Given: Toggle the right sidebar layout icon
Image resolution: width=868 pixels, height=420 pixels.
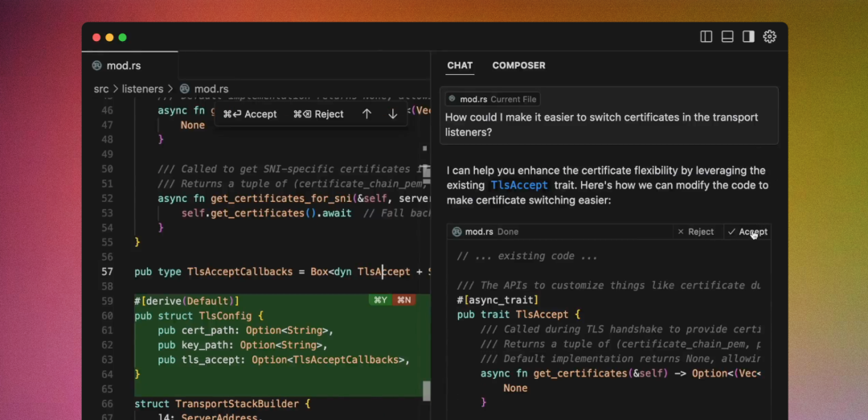Looking at the screenshot, I should tap(748, 36).
